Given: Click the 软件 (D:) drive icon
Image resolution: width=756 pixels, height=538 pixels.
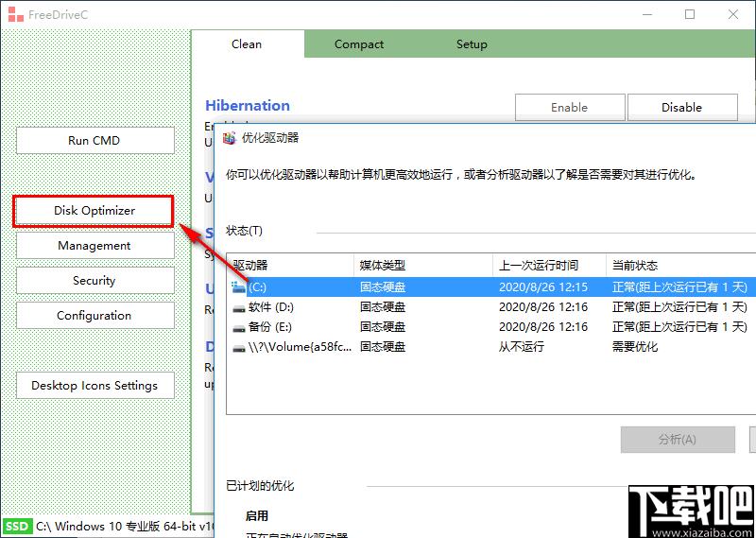Looking at the screenshot, I should tap(239, 308).
